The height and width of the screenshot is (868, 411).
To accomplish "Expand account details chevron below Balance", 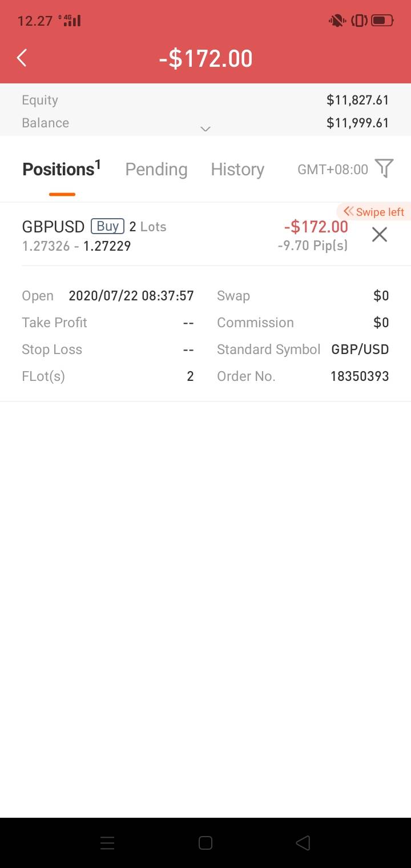I will [x=205, y=129].
